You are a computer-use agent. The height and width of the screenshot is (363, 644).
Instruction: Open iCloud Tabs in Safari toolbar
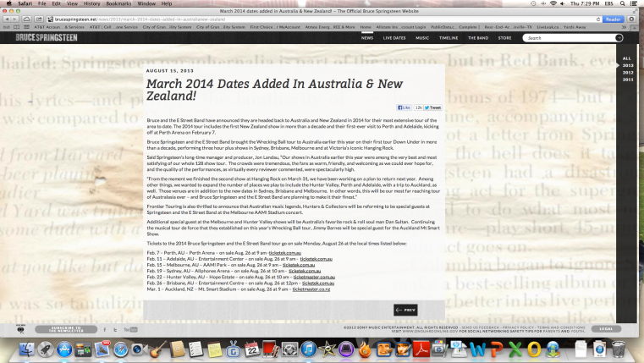(x=27, y=19)
